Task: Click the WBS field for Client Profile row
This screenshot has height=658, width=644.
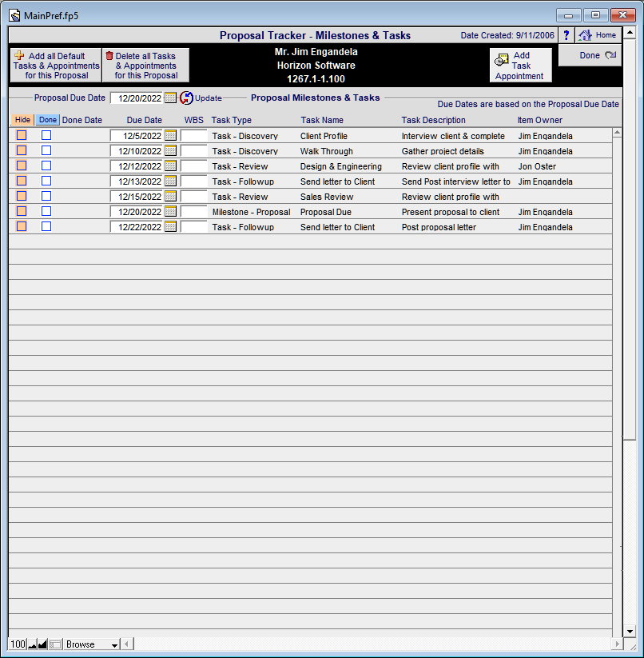Action: pos(194,136)
